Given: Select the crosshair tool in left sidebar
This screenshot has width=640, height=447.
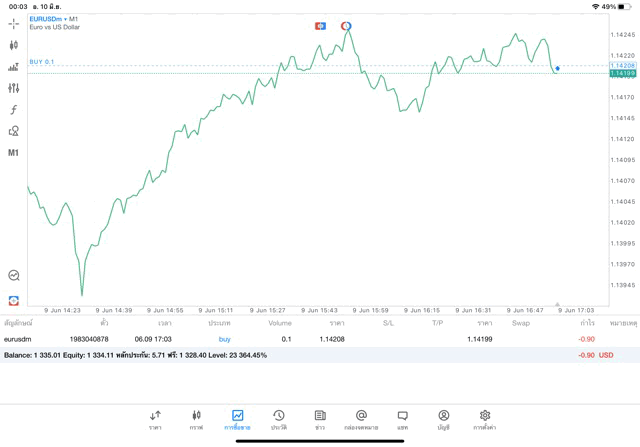Looking at the screenshot, I should [13, 23].
